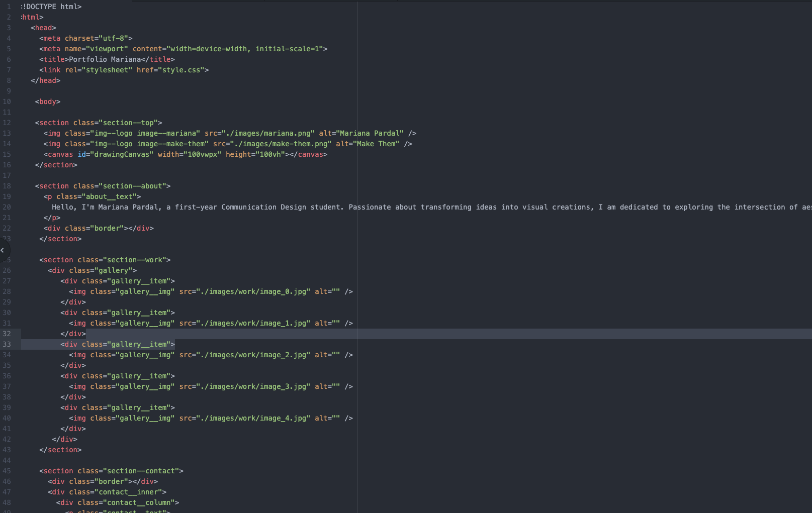Click line number 45 in the gutter
The image size is (812, 513).
coord(7,471)
